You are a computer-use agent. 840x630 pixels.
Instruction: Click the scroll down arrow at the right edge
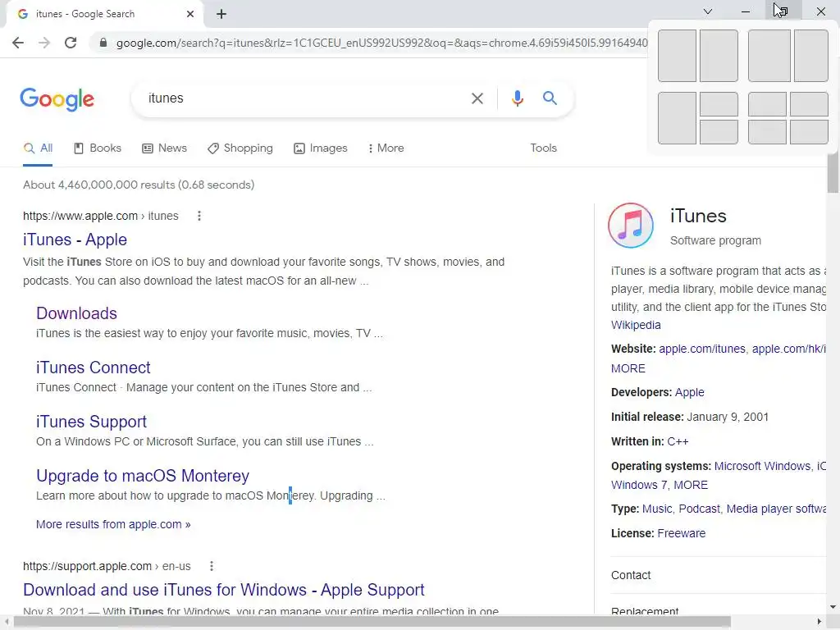point(833,607)
